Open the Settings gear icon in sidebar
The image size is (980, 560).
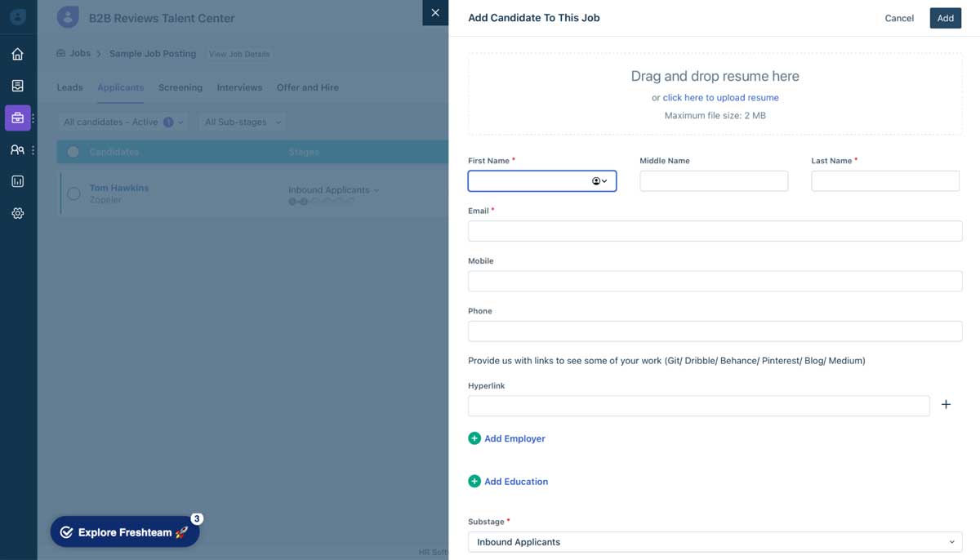(18, 213)
